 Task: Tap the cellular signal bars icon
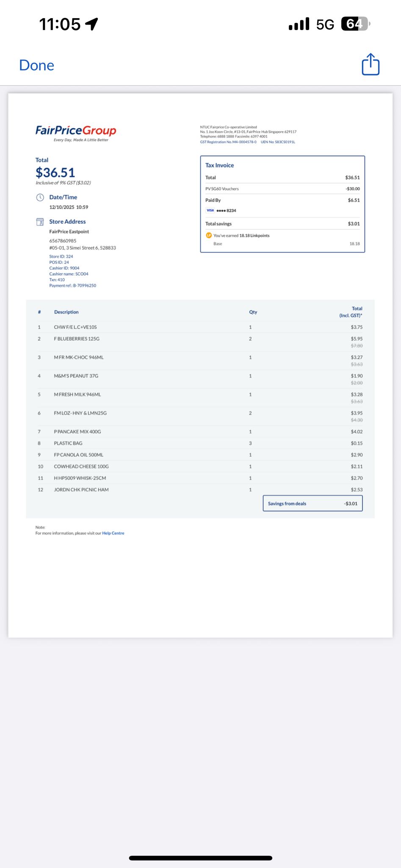299,24
